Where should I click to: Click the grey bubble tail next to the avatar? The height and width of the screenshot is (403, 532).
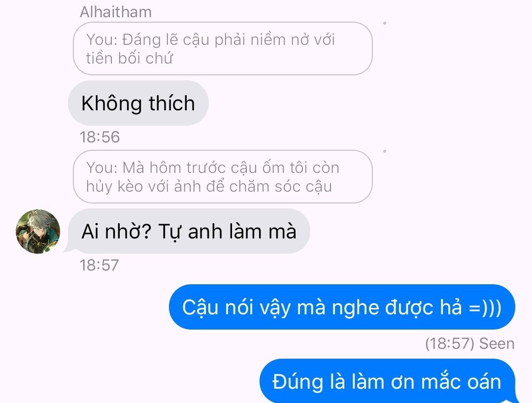67,249
